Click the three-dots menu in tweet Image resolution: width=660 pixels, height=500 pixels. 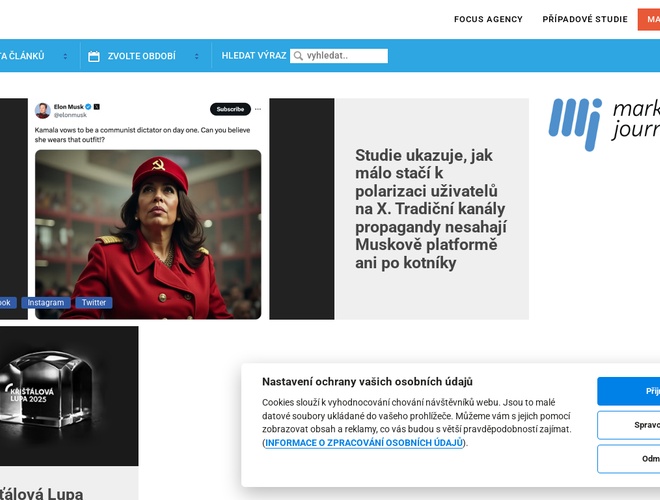[258, 109]
